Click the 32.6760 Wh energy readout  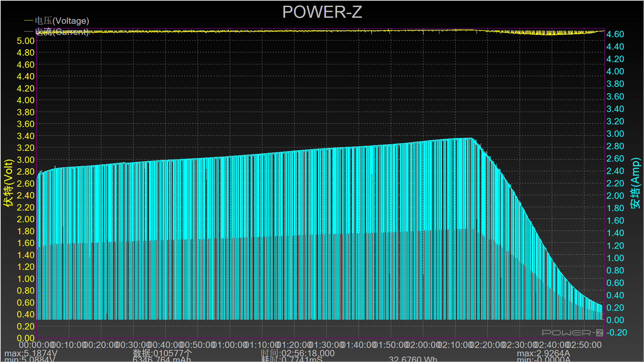(x=413, y=359)
